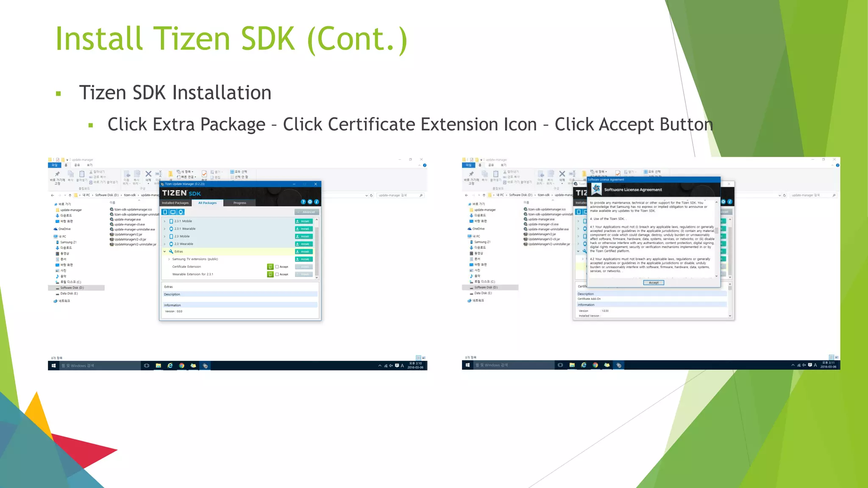Click the back arrow in left Explorer window
Screen dimensions: 868x488
(x=52, y=195)
